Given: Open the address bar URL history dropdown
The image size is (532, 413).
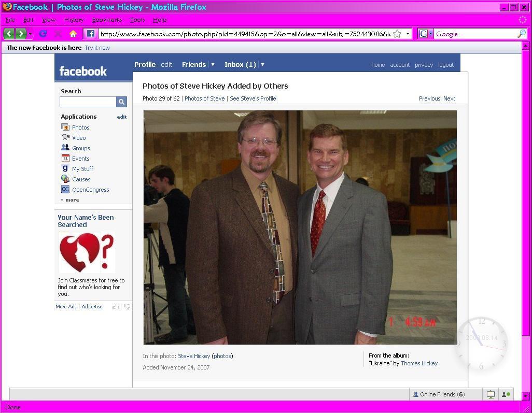Looking at the screenshot, I should [408, 34].
